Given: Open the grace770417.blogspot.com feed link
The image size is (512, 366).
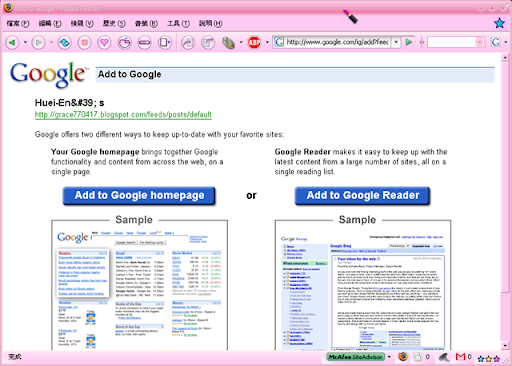Looking at the screenshot, I should click(123, 115).
